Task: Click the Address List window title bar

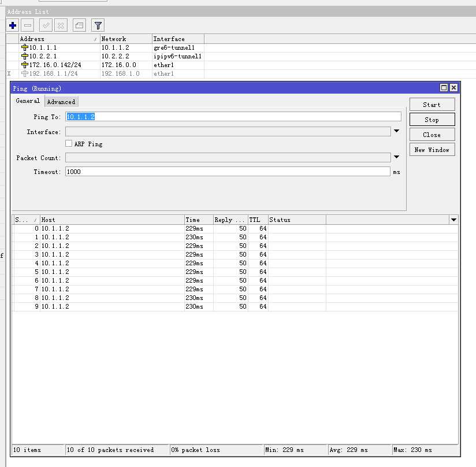Action: [241, 12]
